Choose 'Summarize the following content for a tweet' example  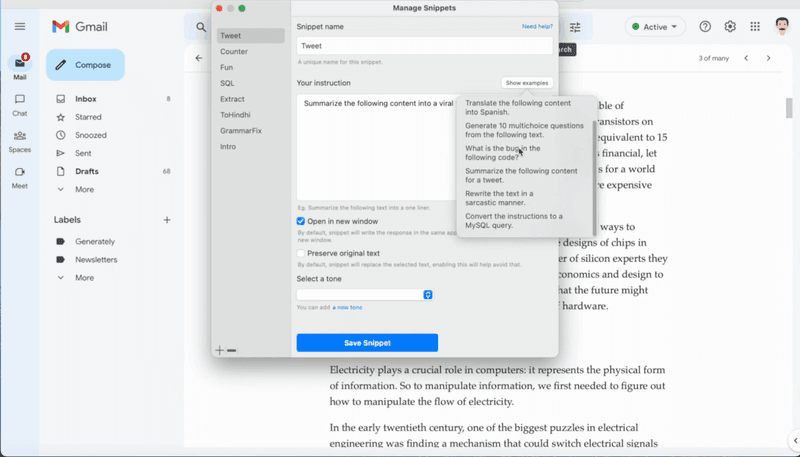coord(521,175)
